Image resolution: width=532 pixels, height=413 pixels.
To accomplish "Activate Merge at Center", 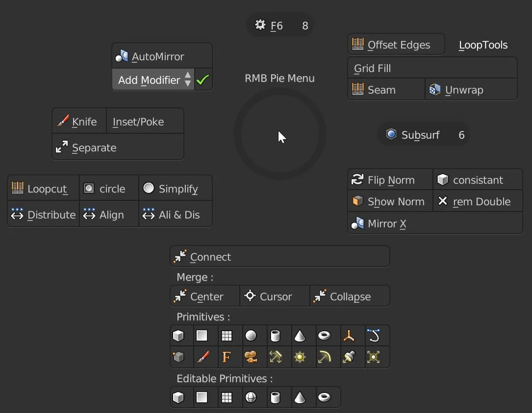I will [x=204, y=296].
